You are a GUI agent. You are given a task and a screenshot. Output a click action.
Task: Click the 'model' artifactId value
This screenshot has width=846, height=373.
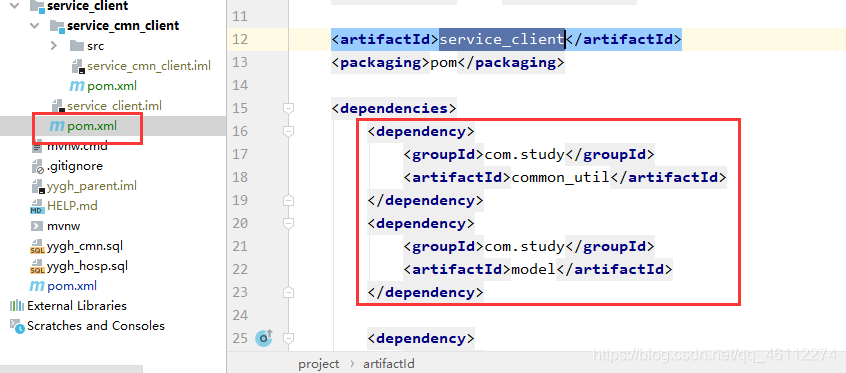[533, 269]
